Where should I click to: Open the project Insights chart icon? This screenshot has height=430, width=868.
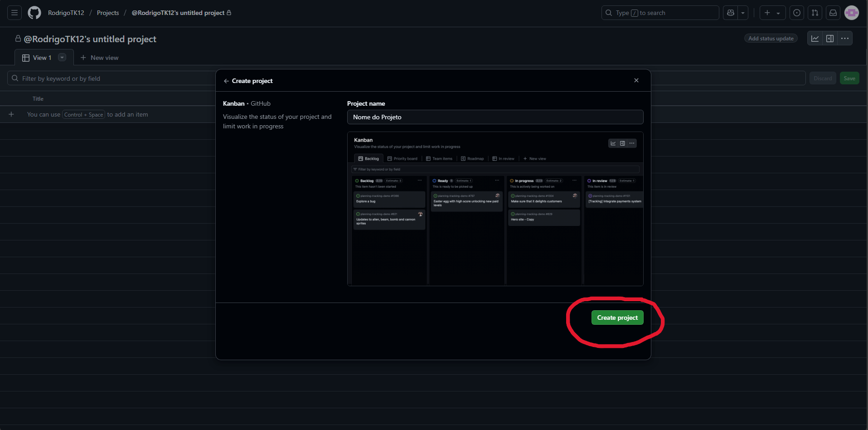815,39
